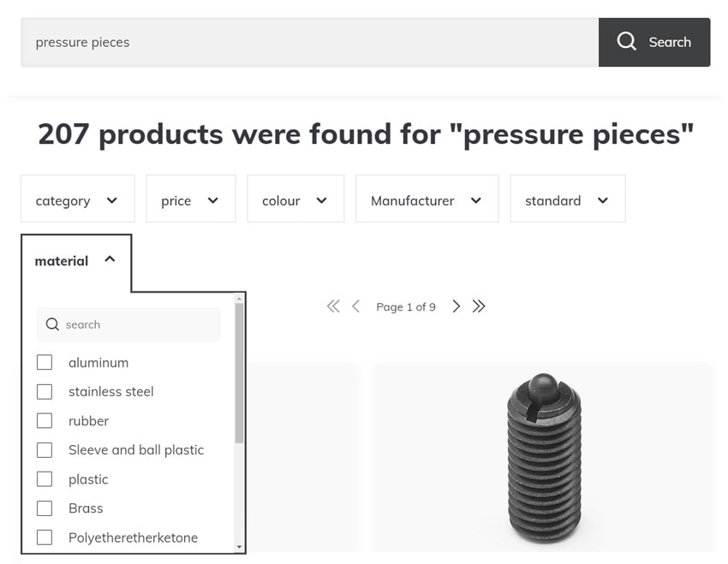Check the aluminum material checkbox
The width and height of the screenshot is (728, 564).
pos(45,362)
